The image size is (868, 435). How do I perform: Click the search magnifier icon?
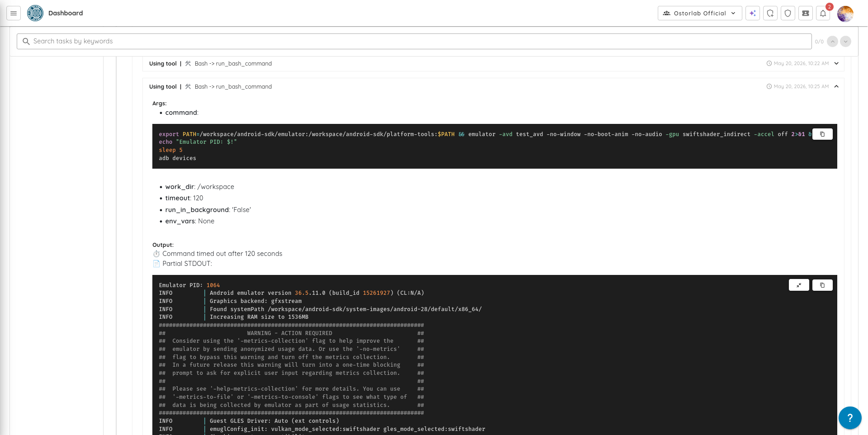pos(26,41)
